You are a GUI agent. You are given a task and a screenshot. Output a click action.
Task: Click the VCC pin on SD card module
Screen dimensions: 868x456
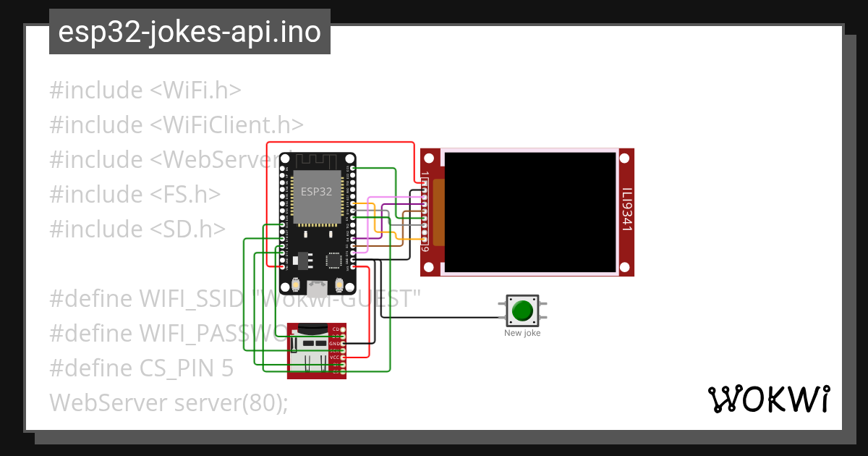click(343, 358)
